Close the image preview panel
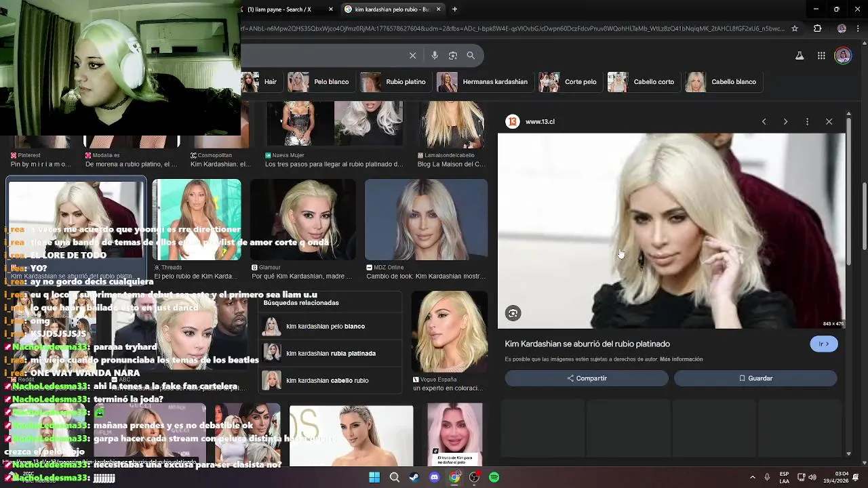 coord(829,121)
